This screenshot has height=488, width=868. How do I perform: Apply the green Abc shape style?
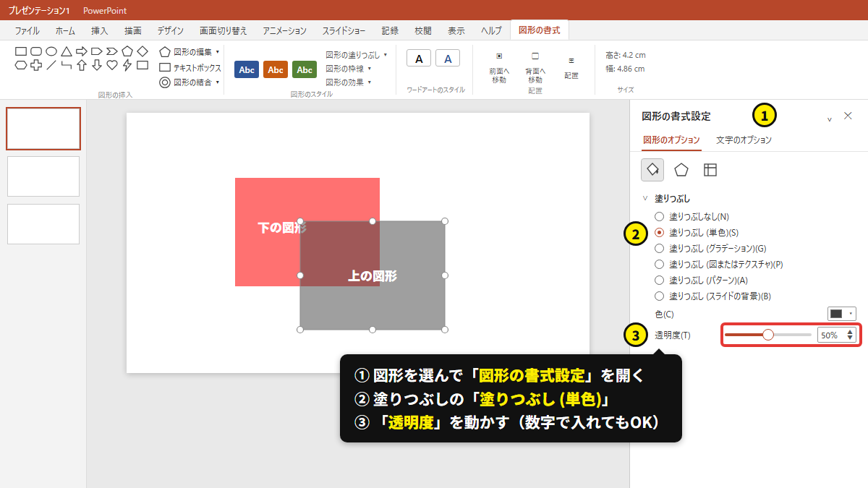(x=305, y=69)
